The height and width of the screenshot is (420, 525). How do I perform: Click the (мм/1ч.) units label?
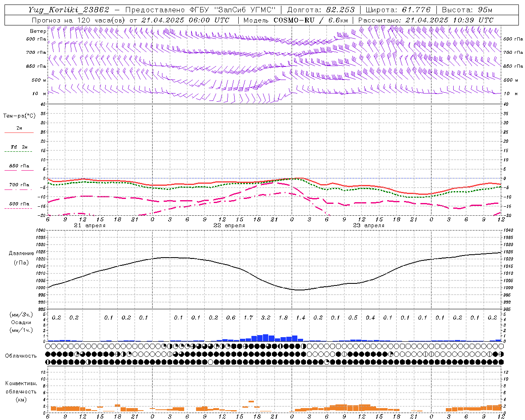pyautogui.click(x=21, y=330)
